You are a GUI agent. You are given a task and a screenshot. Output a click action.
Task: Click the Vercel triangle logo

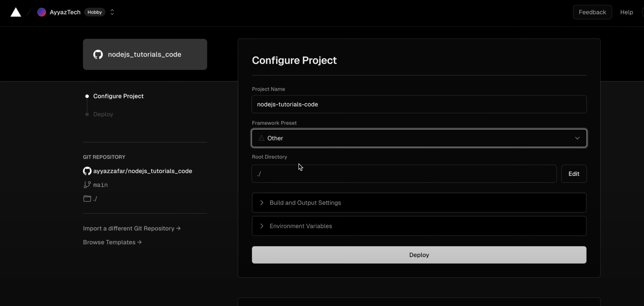[16, 12]
